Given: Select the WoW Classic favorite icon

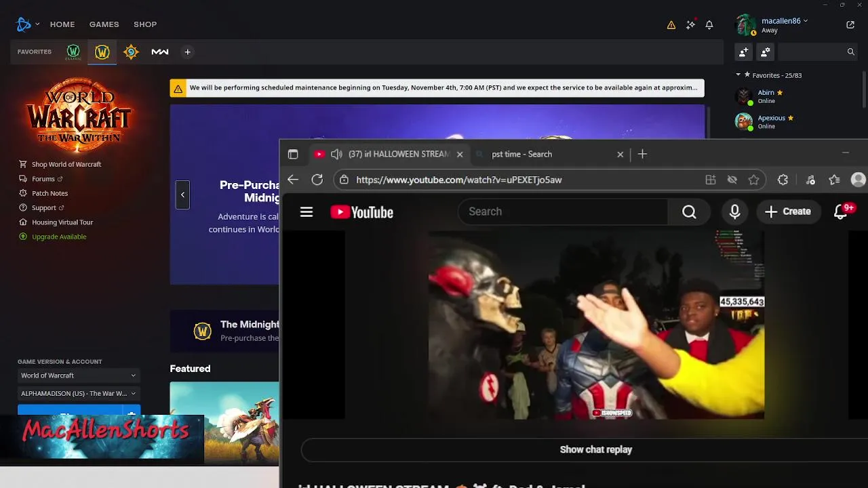Looking at the screenshot, I should pos(73,52).
